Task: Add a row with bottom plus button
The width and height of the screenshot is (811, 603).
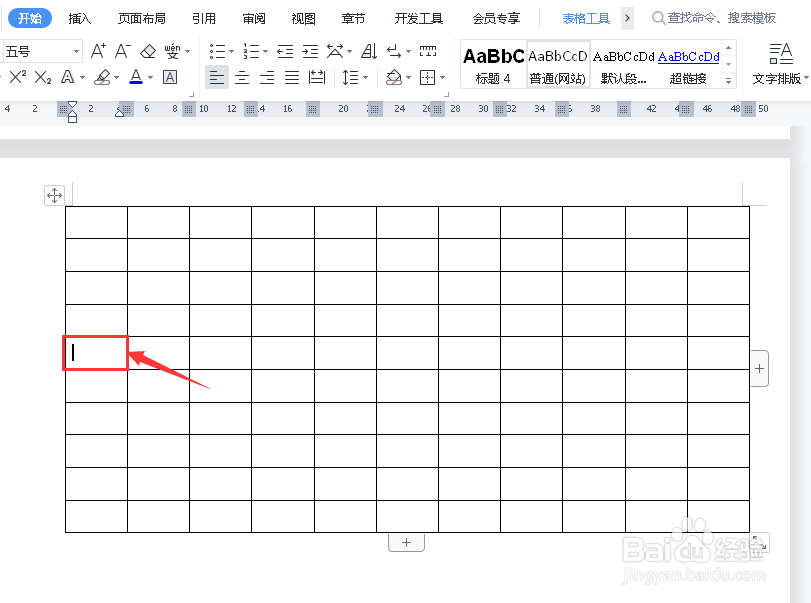Action: click(x=407, y=542)
